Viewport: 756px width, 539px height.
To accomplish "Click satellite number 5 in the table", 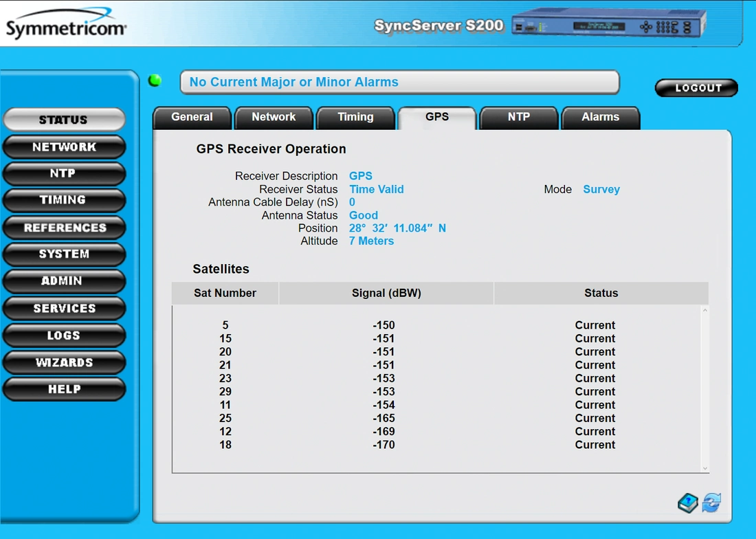I will (225, 325).
